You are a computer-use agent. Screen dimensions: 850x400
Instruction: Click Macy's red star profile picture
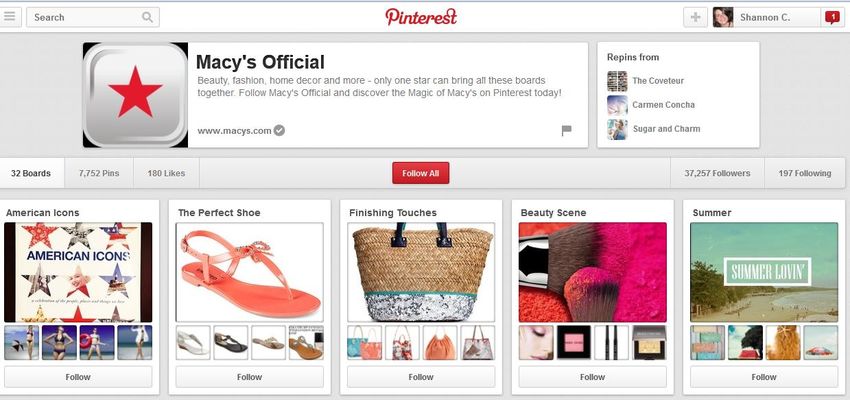136,95
